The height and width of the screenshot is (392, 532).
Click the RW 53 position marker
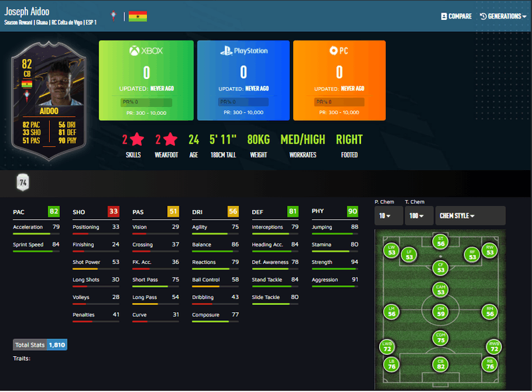click(x=489, y=250)
